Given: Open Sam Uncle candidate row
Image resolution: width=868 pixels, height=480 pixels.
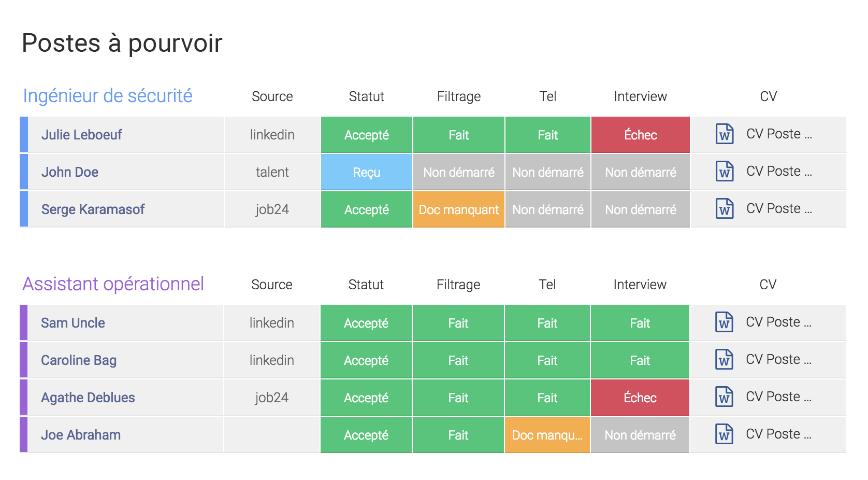Looking at the screenshot, I should (125, 323).
